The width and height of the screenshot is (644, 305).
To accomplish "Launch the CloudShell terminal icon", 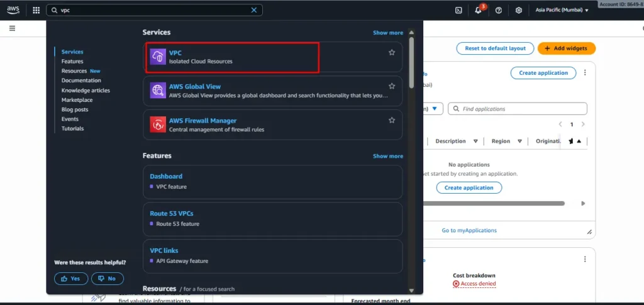I will (458, 10).
